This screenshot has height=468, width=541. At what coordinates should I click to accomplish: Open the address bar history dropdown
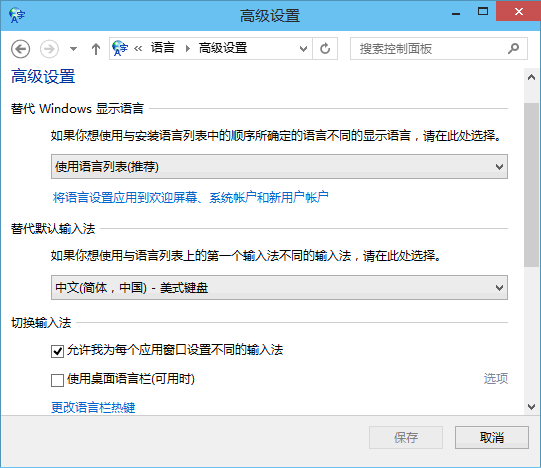coord(303,49)
